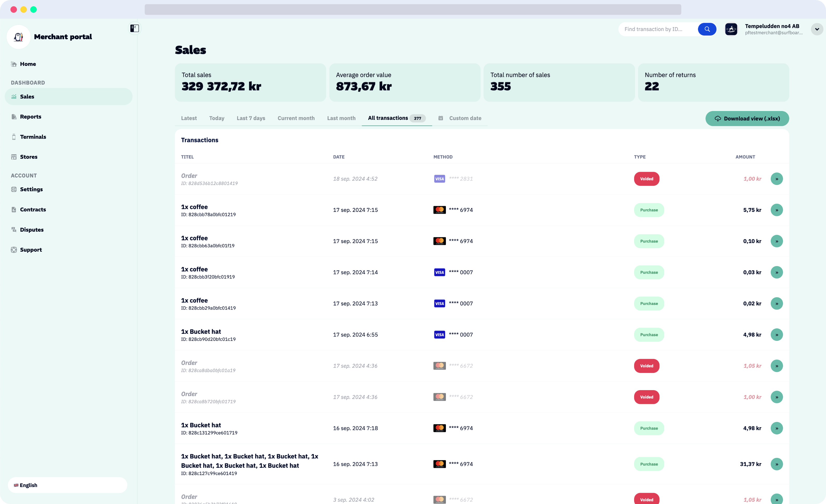Click the Sales chart icon

(14, 96)
